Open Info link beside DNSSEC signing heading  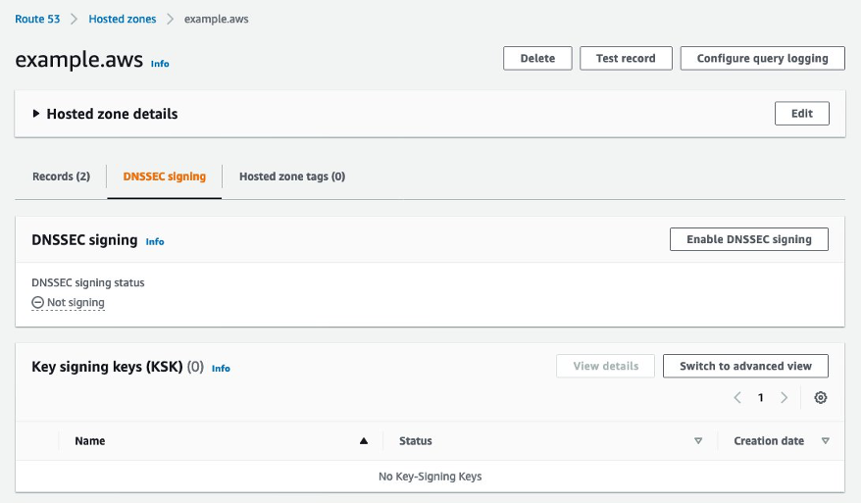pos(155,242)
